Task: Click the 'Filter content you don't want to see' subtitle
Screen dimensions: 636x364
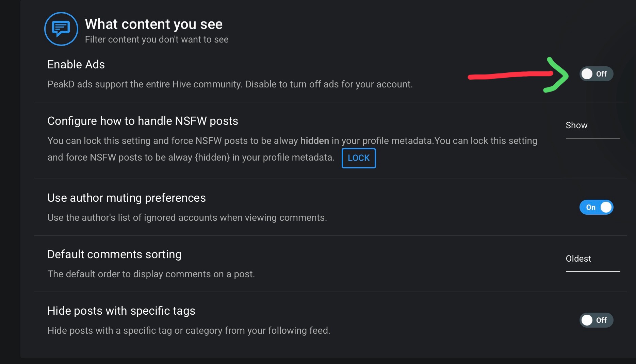Action: 157,39
